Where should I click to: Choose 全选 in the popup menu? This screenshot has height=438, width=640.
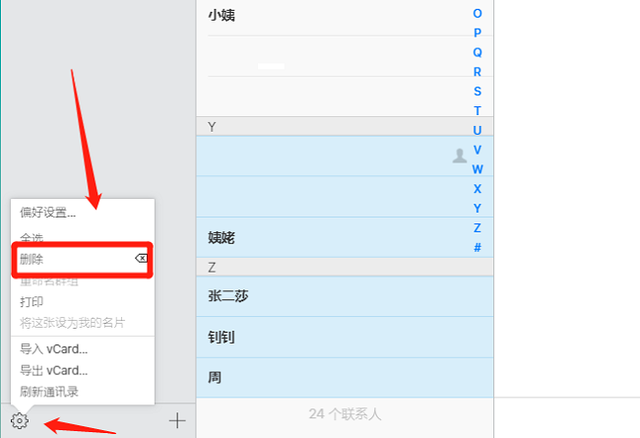[x=31, y=237]
